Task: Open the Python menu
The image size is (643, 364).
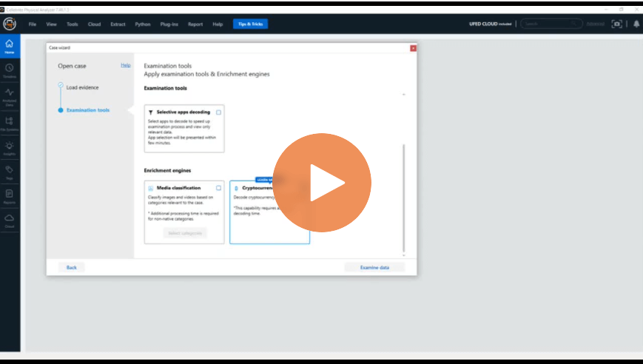Action: pos(142,24)
